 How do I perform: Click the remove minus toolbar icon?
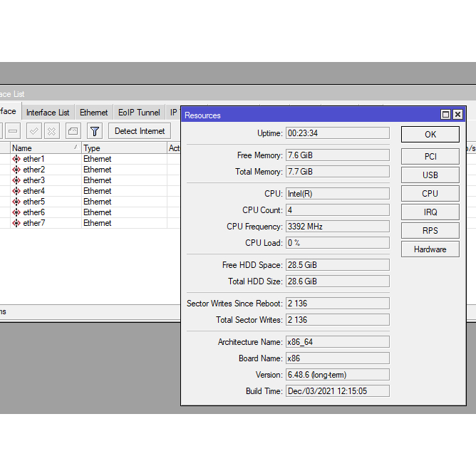click(x=14, y=131)
